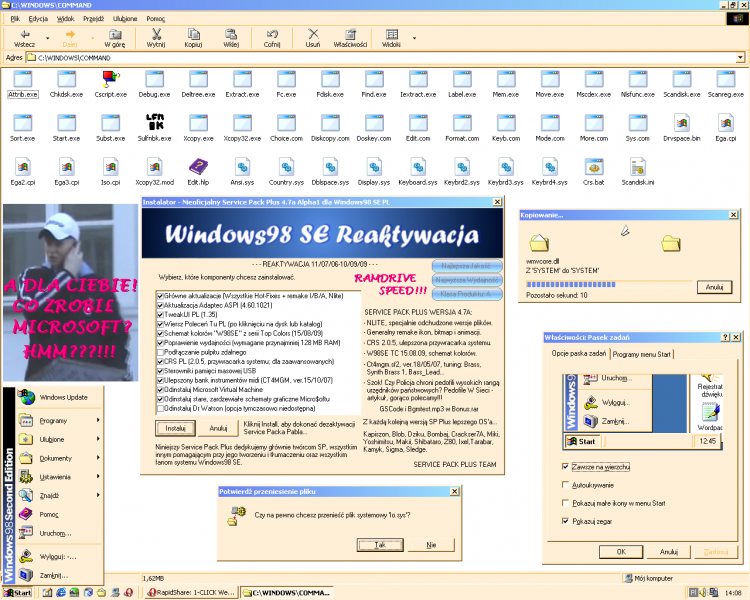Enable Odinstaluj Dr Watson checkbox
Screen dimensions: 750x600
160,409
